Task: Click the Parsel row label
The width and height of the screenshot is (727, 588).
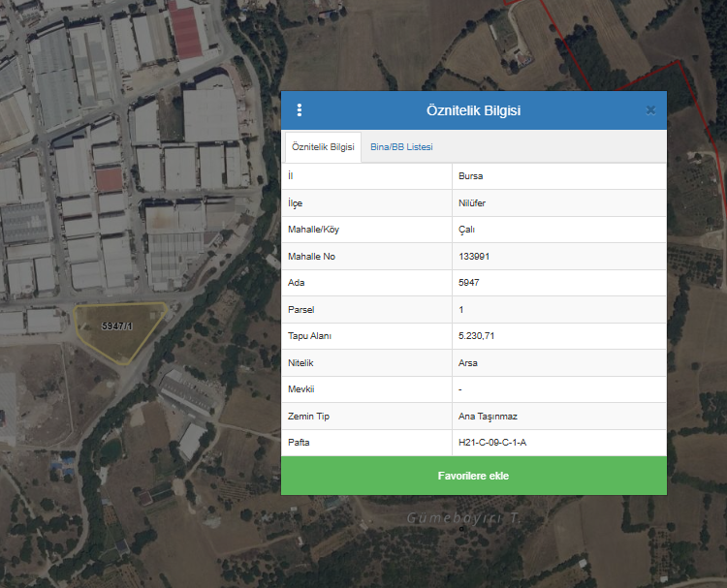Action: [301, 310]
